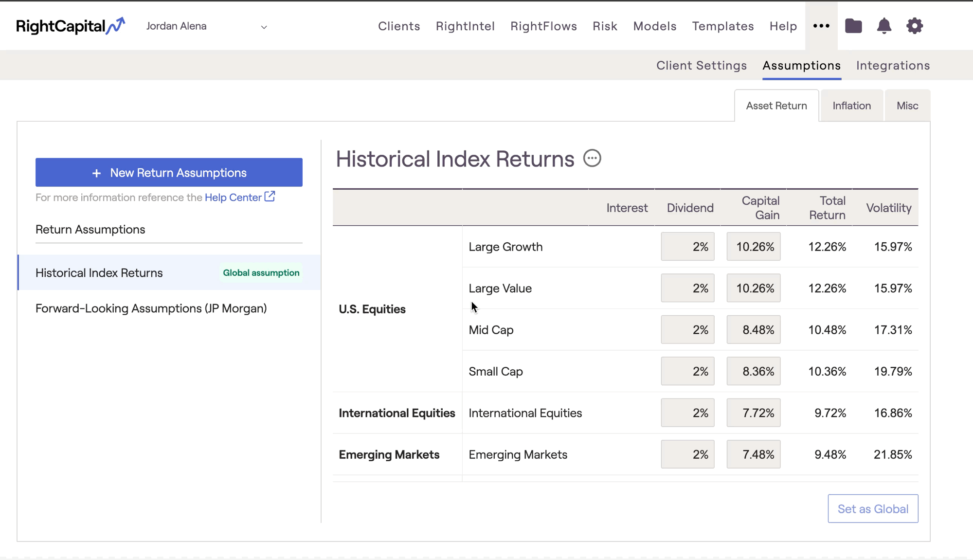The image size is (973, 560).
Task: Open the Help Center link
Action: click(233, 197)
